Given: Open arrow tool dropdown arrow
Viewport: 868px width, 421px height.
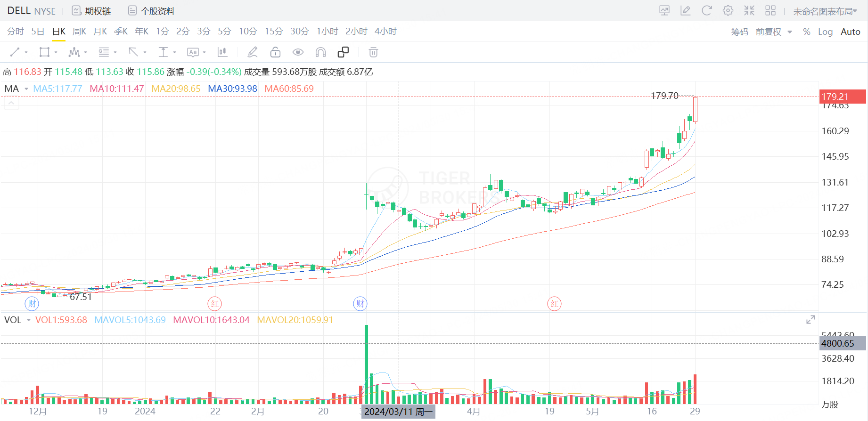Looking at the screenshot, I should (x=145, y=53).
